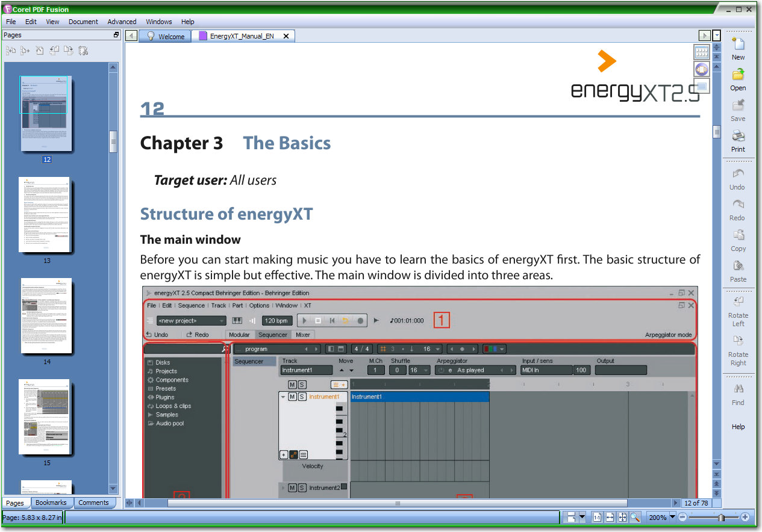Click the scroll tabs right arrow
This screenshot has height=532, width=762.
click(704, 36)
